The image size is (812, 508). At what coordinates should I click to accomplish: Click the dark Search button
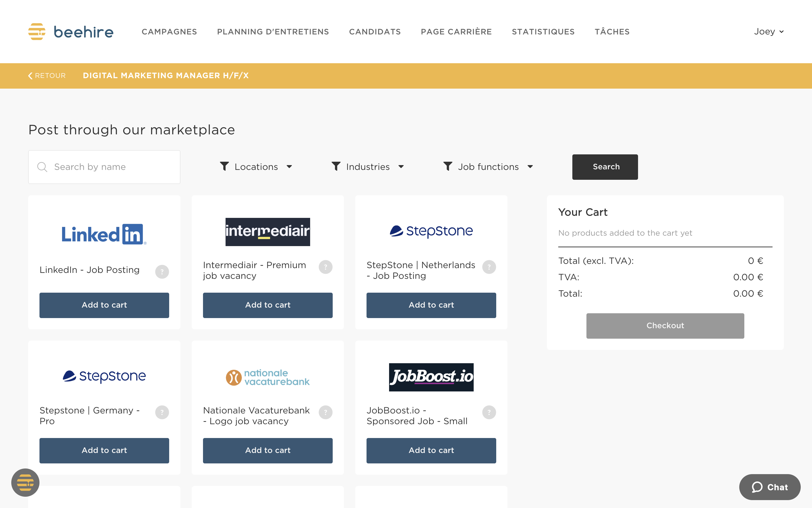coord(605,167)
